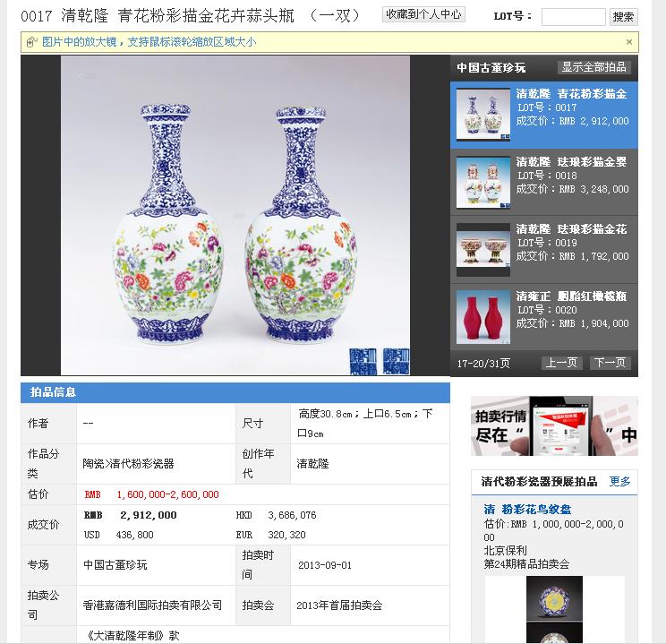Open 清 粉彩花鸟纹盘 lot link

click(x=527, y=510)
